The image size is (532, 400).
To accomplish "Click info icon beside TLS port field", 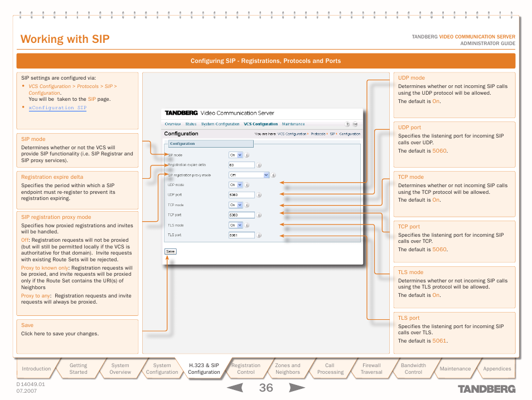I will coord(259,236).
